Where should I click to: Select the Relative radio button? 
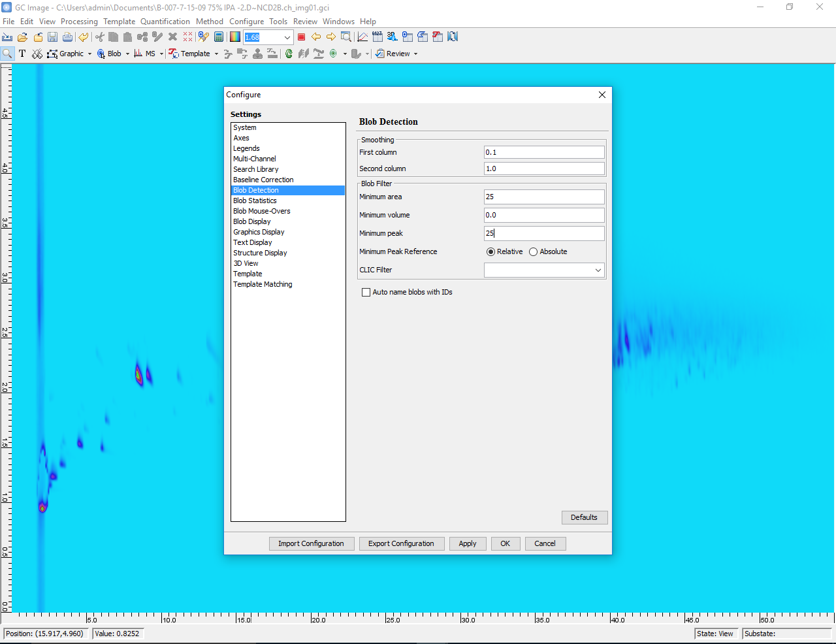pos(491,252)
